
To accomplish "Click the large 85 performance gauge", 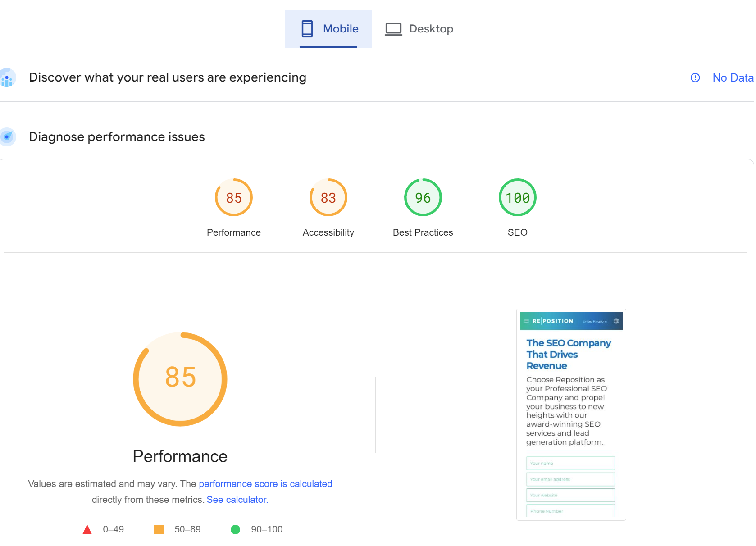I will 180,379.
